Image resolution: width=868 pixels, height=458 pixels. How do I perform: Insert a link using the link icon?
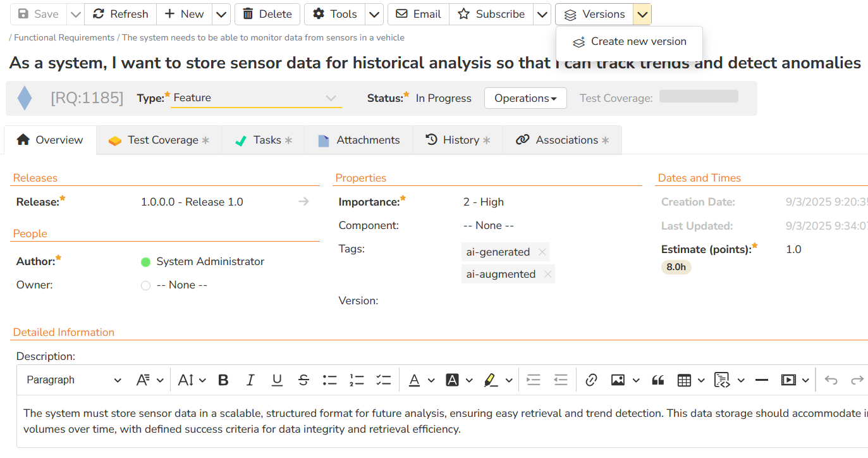point(591,380)
